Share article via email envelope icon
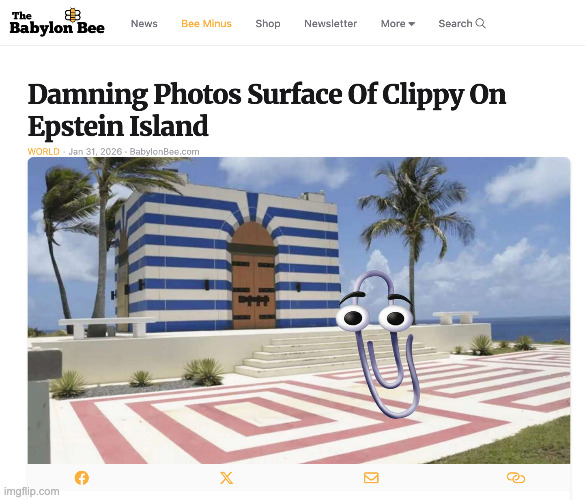 point(371,478)
